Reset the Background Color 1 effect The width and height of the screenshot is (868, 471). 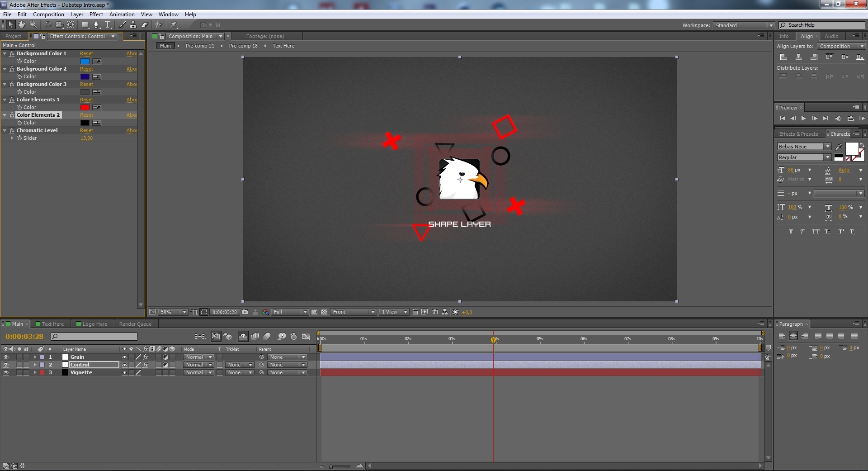click(86, 53)
